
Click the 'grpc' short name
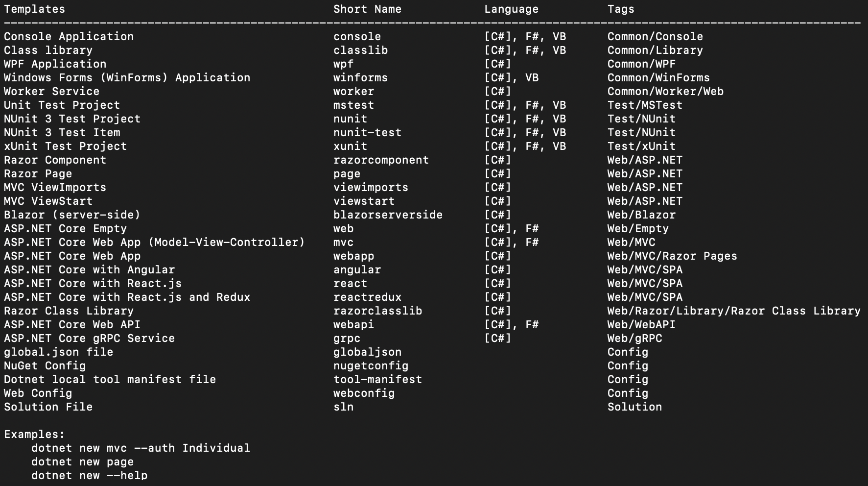click(x=347, y=339)
